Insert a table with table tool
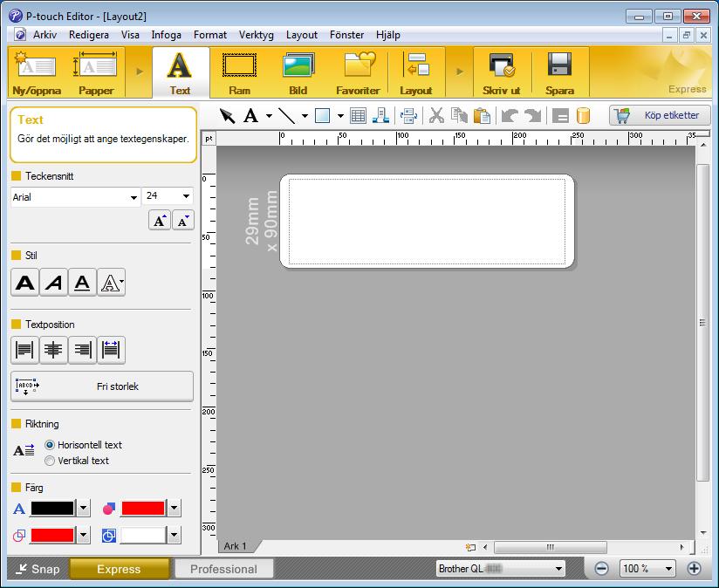 coord(358,116)
